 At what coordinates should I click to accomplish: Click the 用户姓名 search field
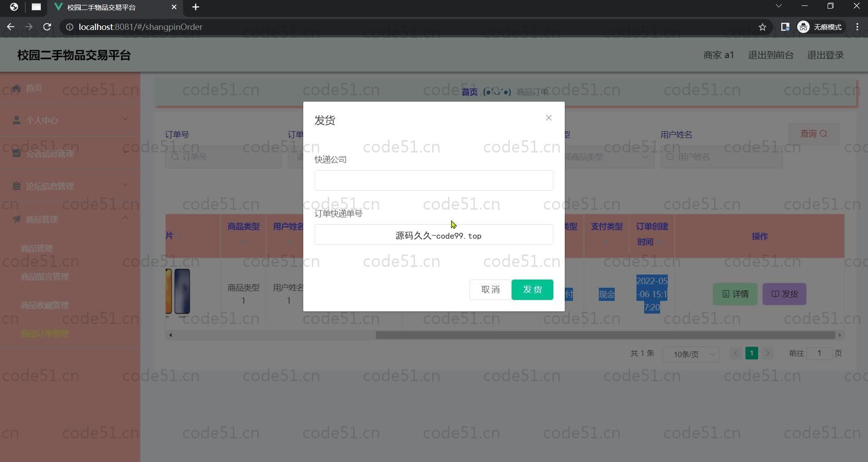721,157
